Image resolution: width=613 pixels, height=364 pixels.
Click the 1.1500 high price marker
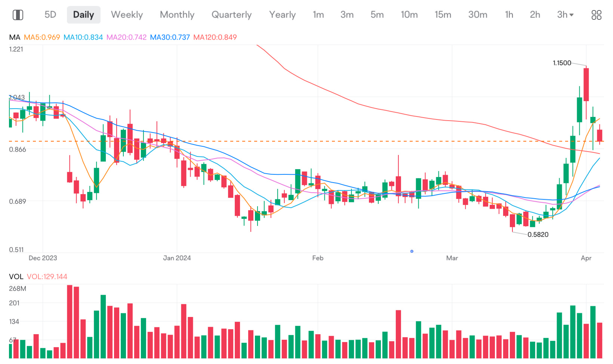click(562, 63)
